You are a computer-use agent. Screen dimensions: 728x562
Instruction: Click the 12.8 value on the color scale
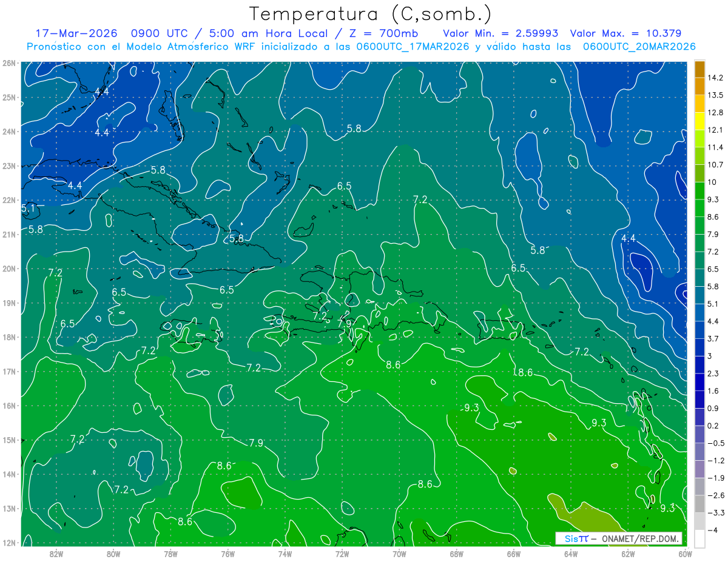(x=715, y=113)
